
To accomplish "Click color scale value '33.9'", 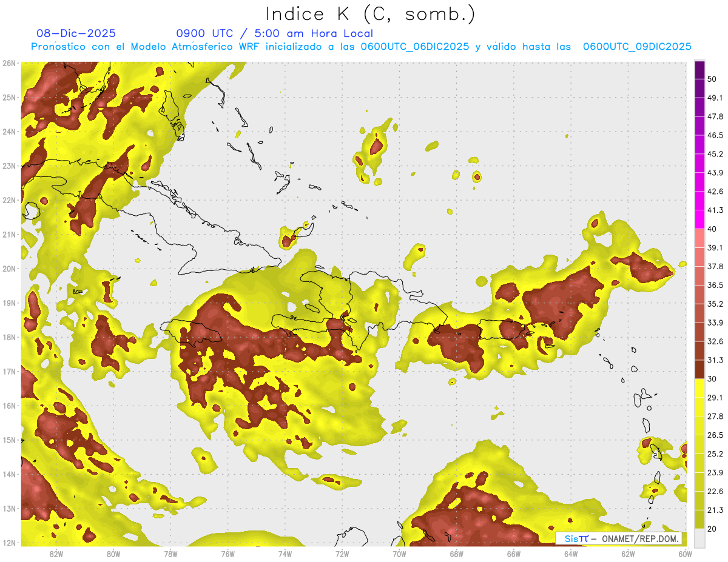I will (x=715, y=323).
